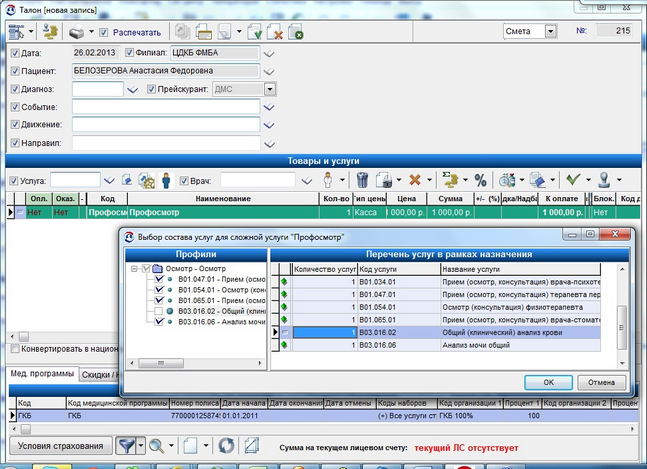Click the Код услуги column header
Screen dimensions: 647x469
coord(399,269)
